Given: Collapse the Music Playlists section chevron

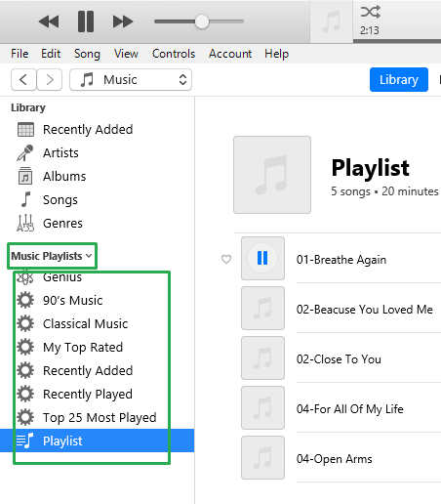Looking at the screenshot, I should click(x=89, y=256).
